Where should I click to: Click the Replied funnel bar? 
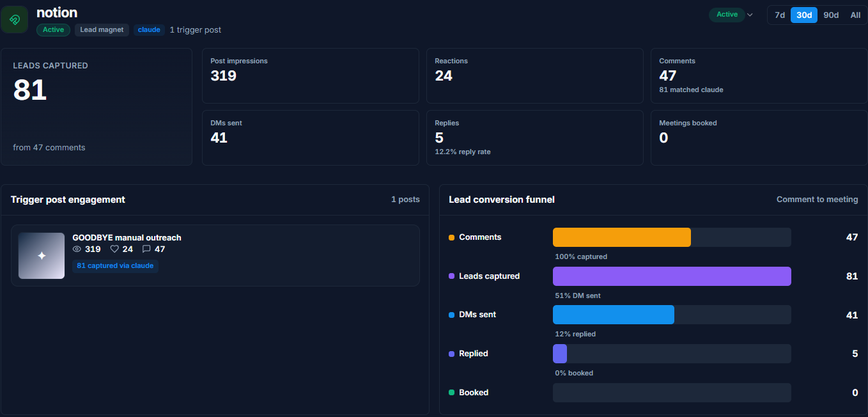point(560,354)
